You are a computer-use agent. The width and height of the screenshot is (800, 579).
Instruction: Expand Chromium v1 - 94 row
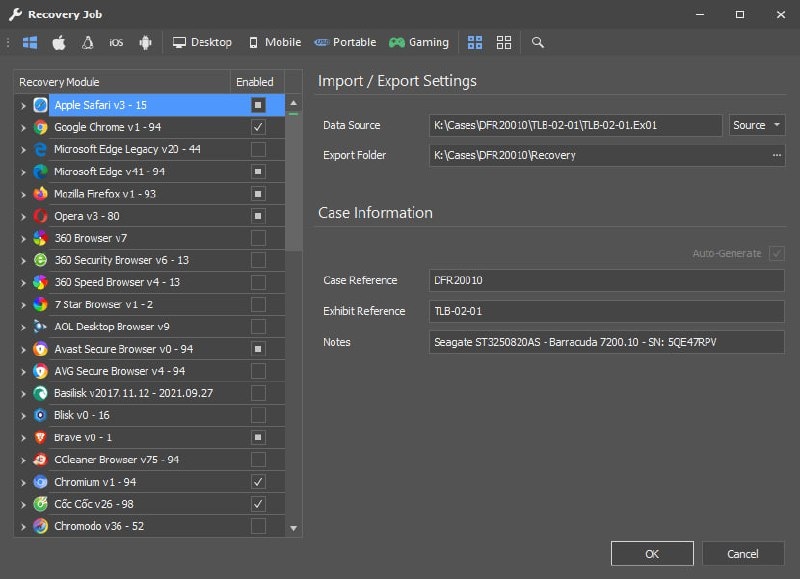(x=23, y=482)
